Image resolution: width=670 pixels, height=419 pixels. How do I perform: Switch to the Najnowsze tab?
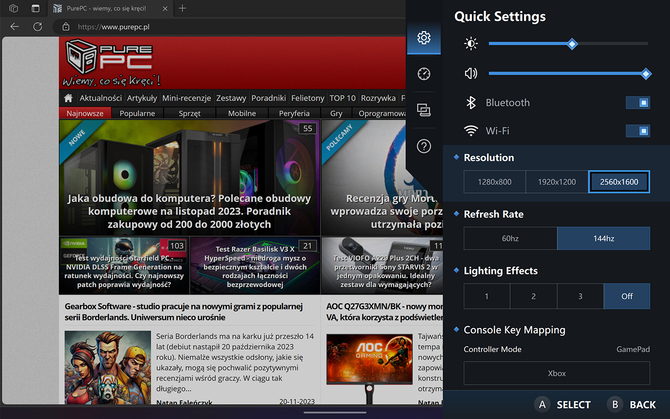[x=85, y=113]
